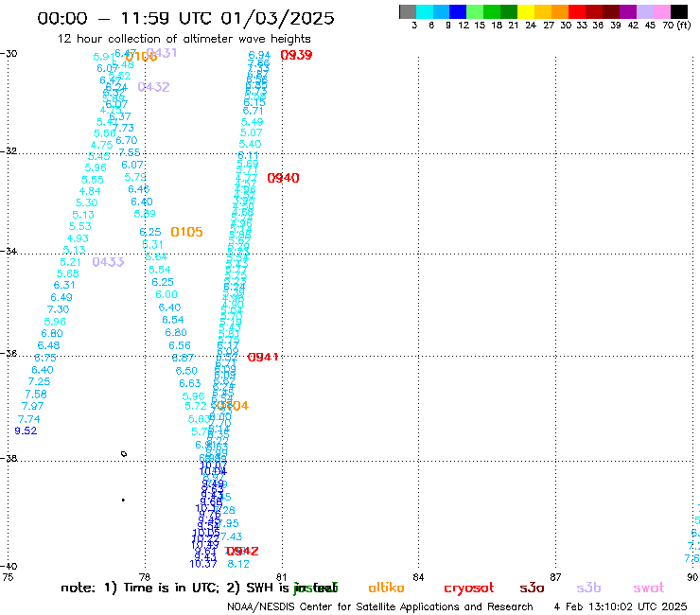Viewport: 700px width, 615px height.
Task: Select wave height value 6.94
Action: tap(259, 55)
